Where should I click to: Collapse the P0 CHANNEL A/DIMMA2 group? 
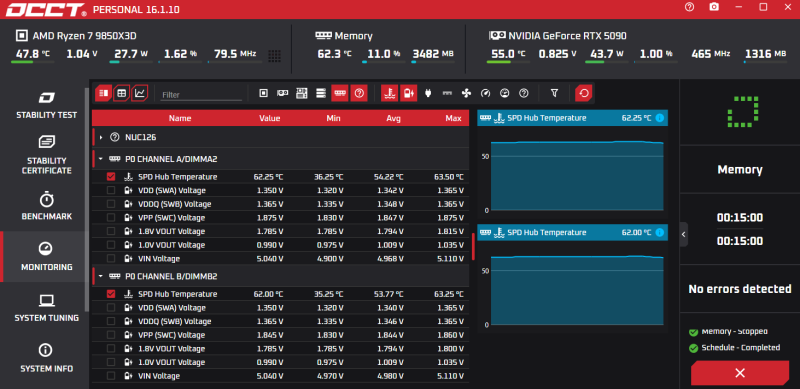(x=101, y=159)
